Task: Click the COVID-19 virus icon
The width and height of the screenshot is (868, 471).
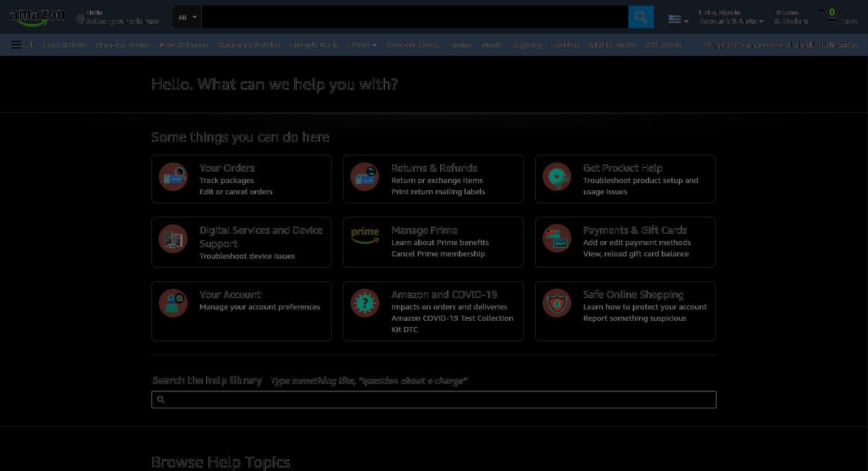Action: [x=364, y=303]
